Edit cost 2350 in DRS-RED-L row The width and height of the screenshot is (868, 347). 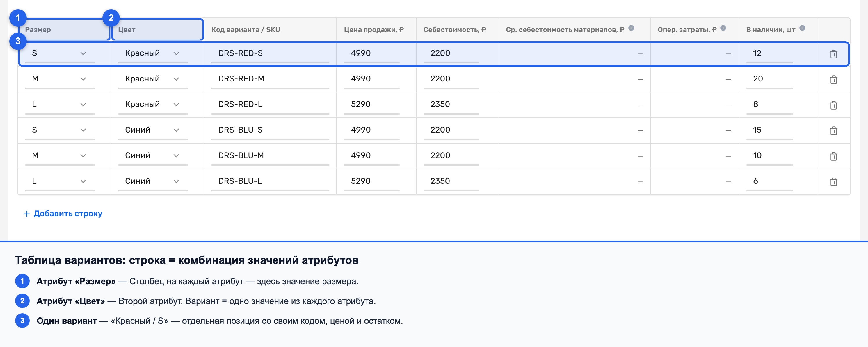click(x=451, y=104)
